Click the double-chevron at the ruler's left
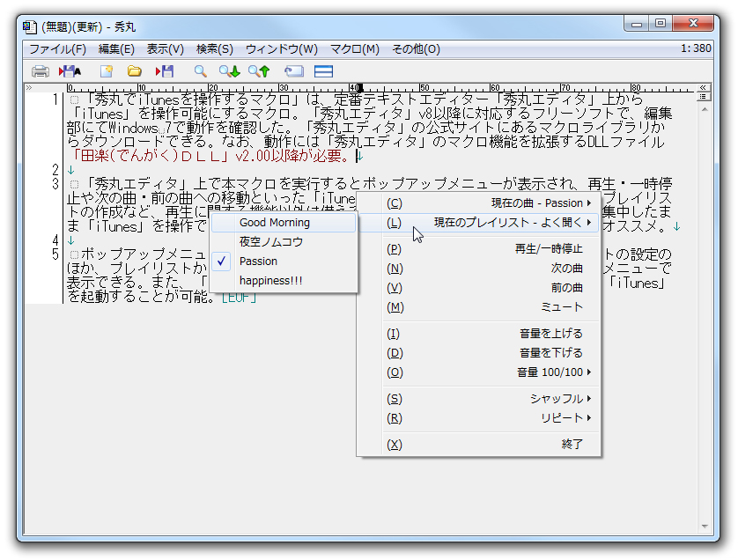738x560 pixels. (x=29, y=87)
